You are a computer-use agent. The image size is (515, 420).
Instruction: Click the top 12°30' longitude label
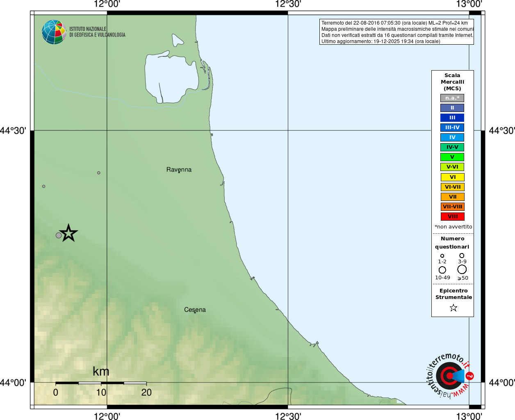pos(288,4)
